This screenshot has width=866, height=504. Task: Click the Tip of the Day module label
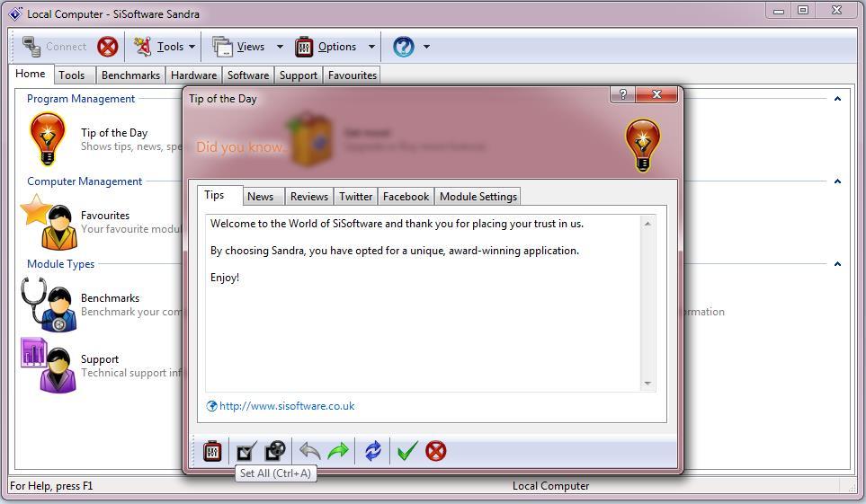tap(114, 133)
